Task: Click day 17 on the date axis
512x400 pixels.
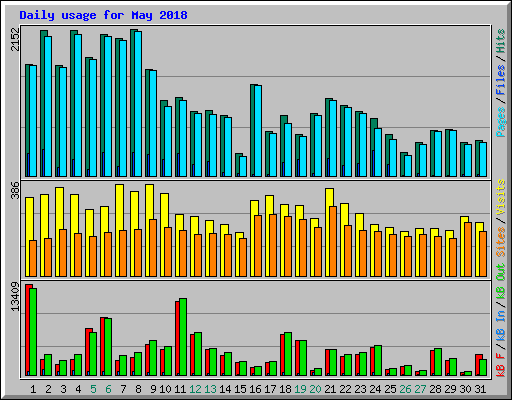Action: click(270, 389)
